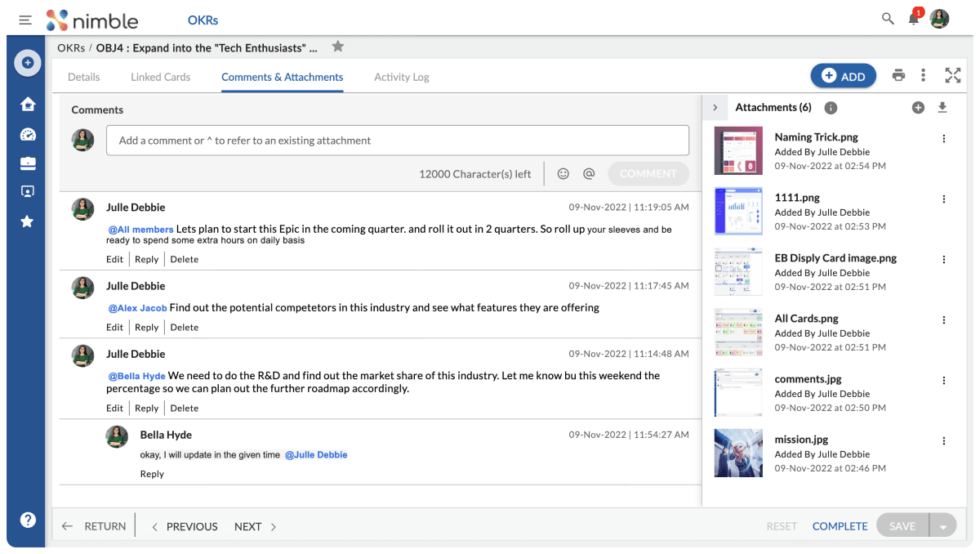Switch to the Activity Log tab
The height and width of the screenshot is (554, 980).
(401, 77)
